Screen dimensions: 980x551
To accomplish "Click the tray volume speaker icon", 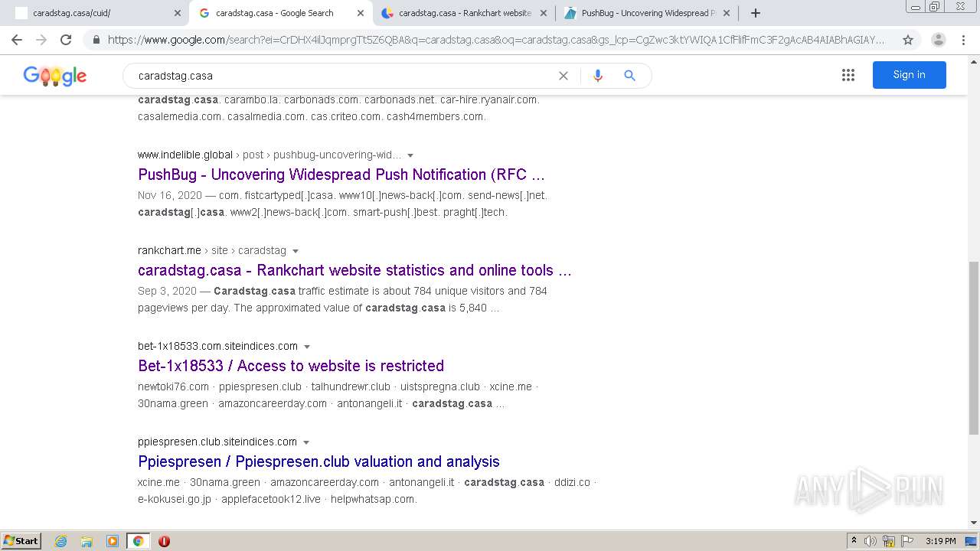I will [x=871, y=541].
